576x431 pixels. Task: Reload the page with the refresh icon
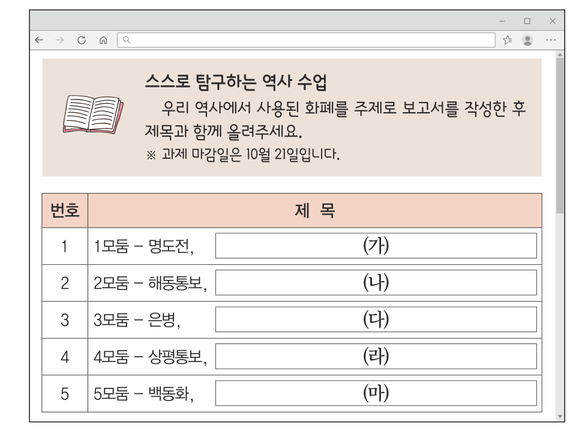(x=82, y=40)
